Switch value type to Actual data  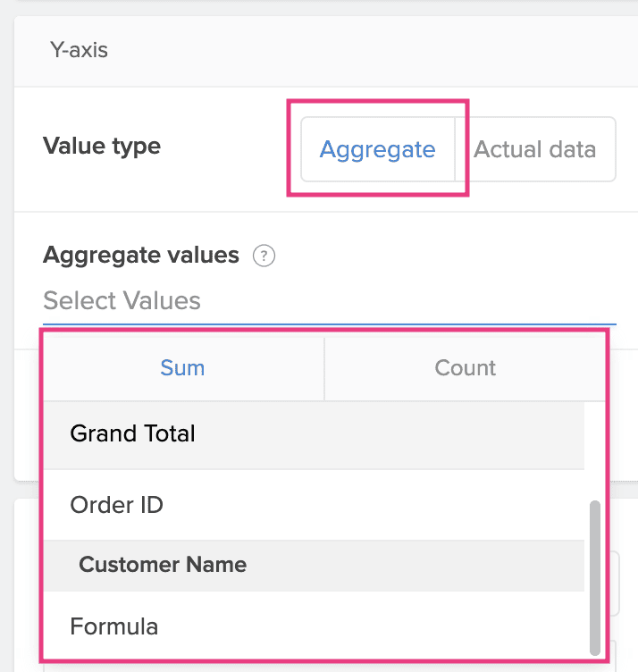[x=534, y=149]
